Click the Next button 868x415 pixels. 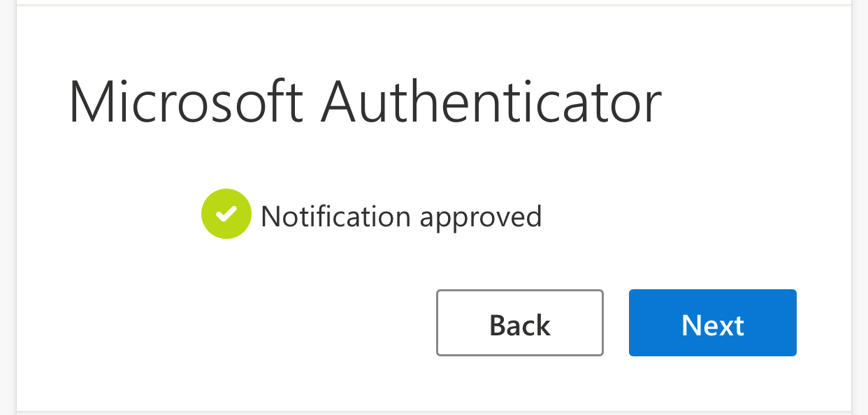[712, 323]
